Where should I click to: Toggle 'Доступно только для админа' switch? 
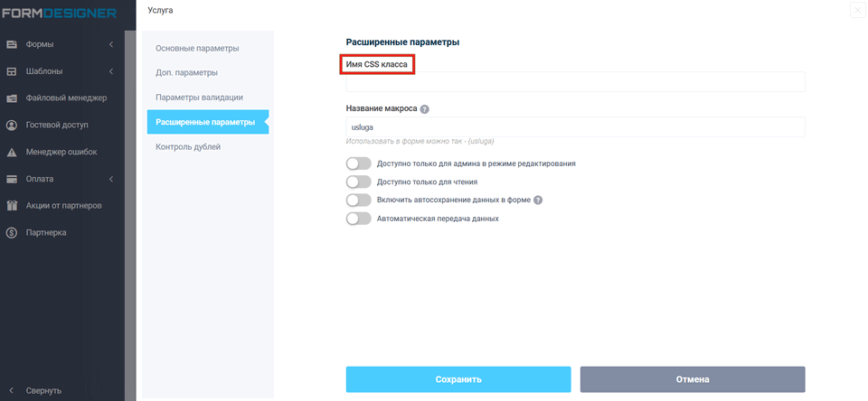[359, 163]
